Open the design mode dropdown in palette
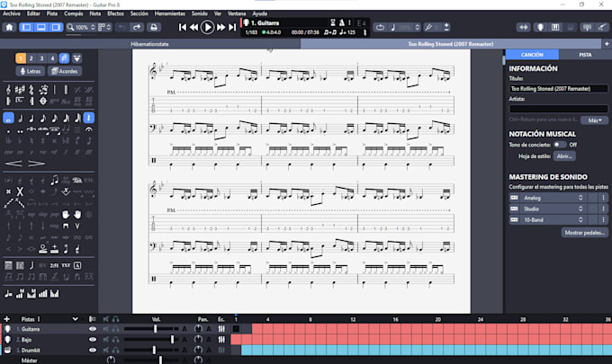This screenshot has height=364, width=612. [76, 58]
